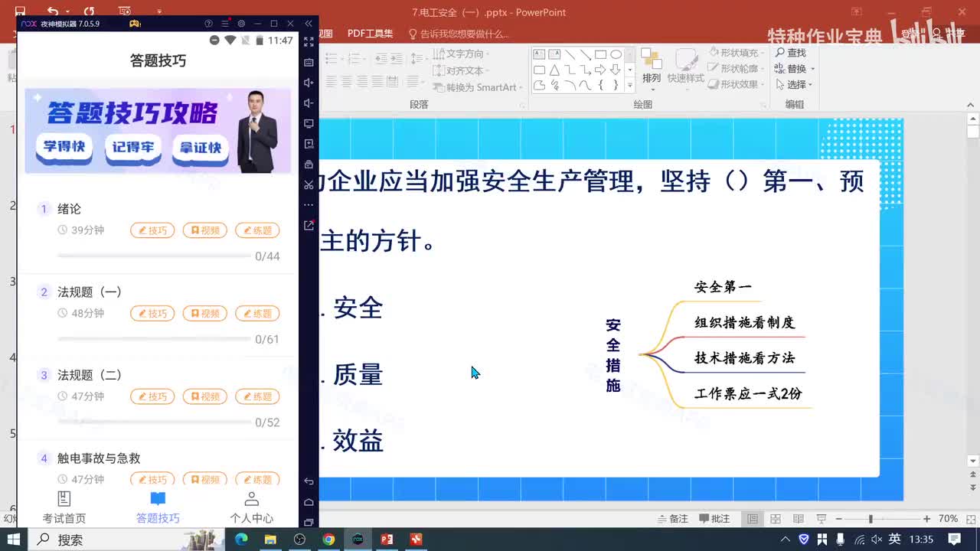
Task: Click 练题 button for 法规题（二）
Action: tap(257, 396)
